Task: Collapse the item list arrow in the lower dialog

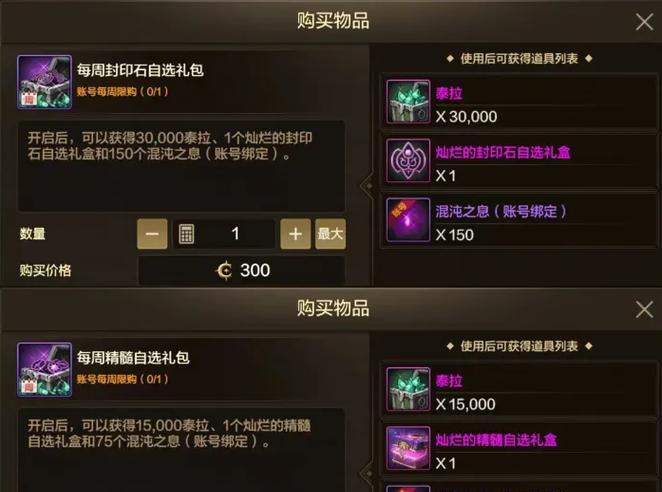Action: coord(367,473)
